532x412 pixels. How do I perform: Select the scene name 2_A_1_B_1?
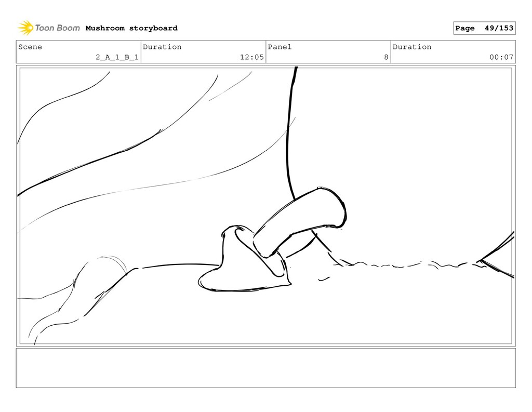click(117, 57)
